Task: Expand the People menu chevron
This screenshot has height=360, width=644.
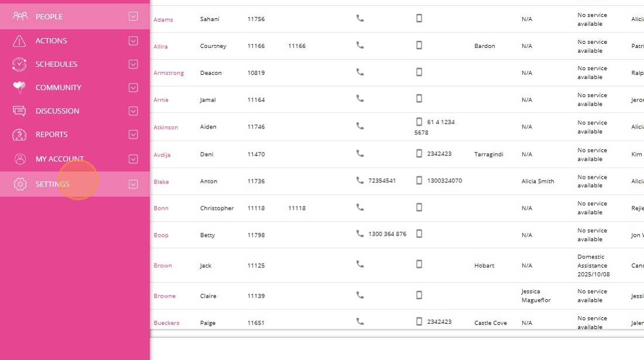Action: click(x=133, y=16)
